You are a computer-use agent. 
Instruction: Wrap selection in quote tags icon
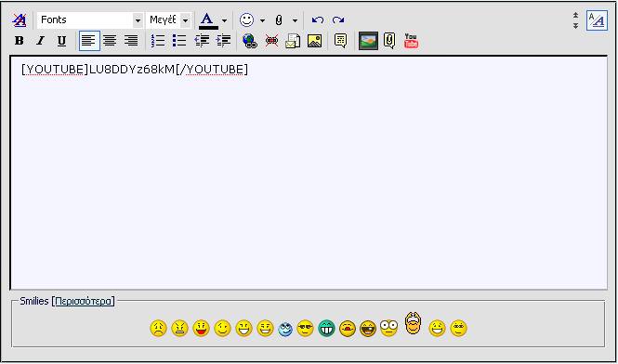point(340,41)
